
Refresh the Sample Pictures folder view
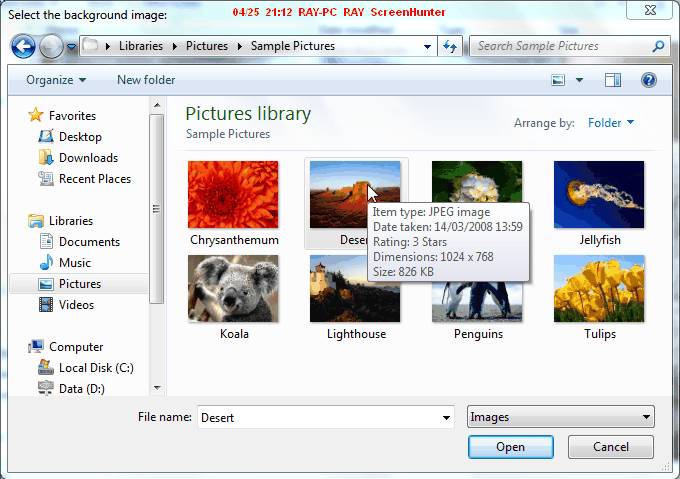coord(450,46)
